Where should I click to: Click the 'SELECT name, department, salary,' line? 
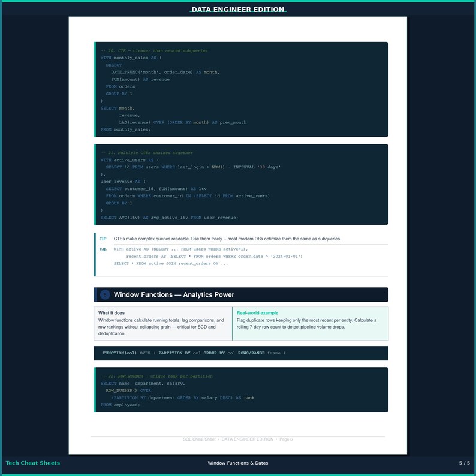pos(143,384)
